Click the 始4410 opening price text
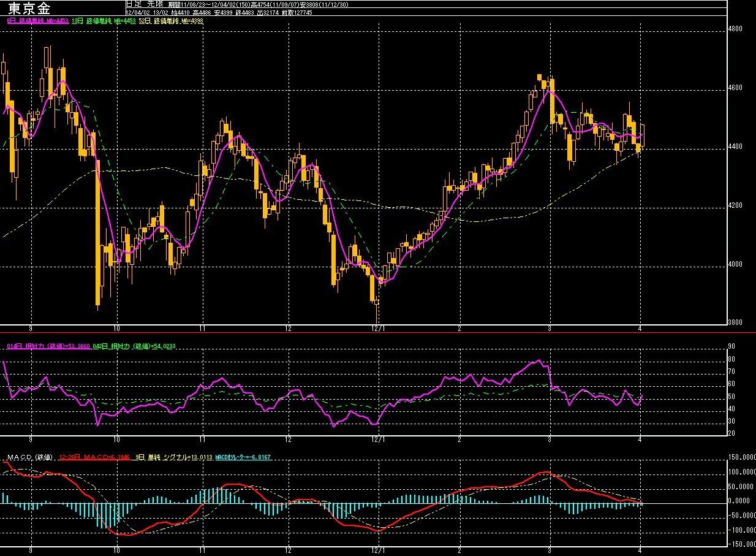 point(180,12)
